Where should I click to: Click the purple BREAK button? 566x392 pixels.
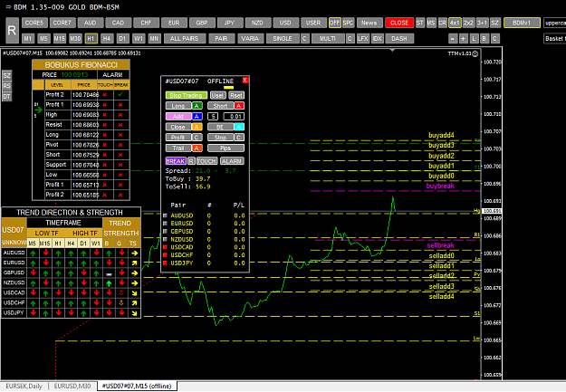pos(176,161)
